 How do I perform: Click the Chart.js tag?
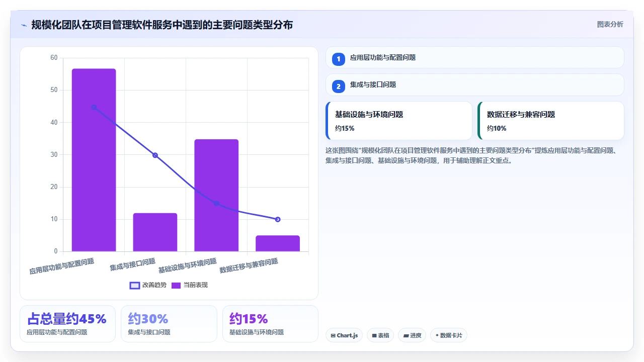click(x=344, y=335)
